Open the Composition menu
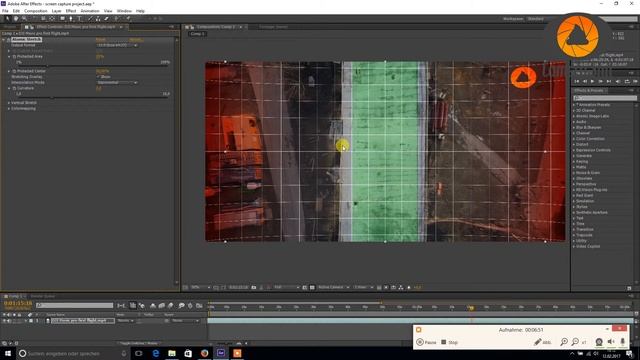Image resolution: width=640 pixels, height=360 pixels. click(36, 11)
